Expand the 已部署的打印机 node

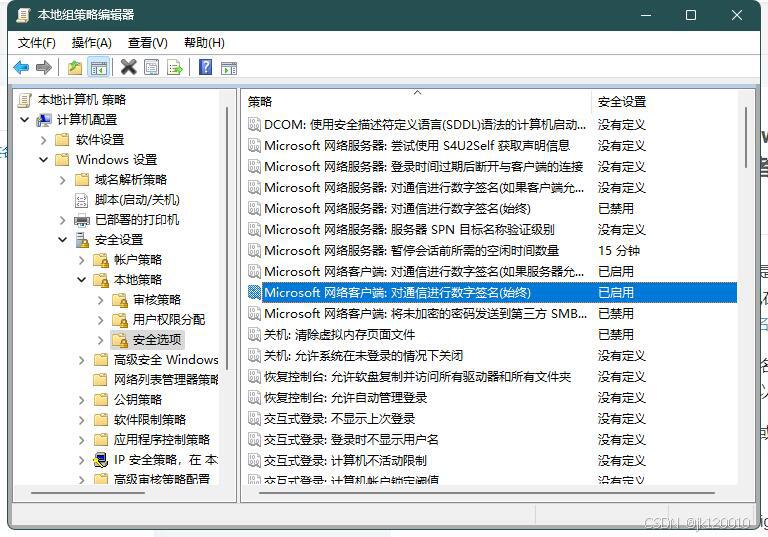tap(62, 220)
